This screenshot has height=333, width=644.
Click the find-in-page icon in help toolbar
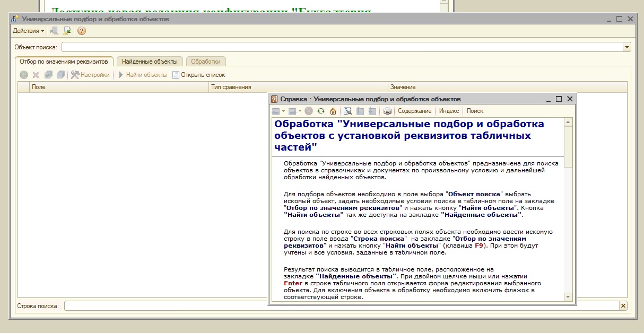click(348, 111)
